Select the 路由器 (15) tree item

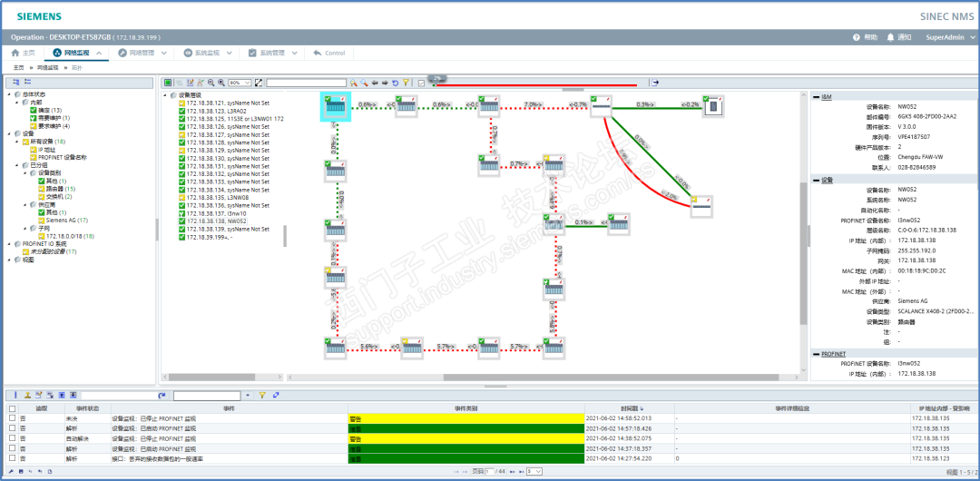pyautogui.click(x=61, y=188)
